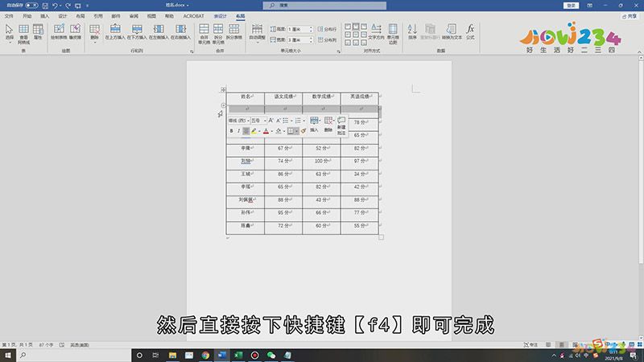Click Insert (插入) in the mini toolbar

pos(314,125)
